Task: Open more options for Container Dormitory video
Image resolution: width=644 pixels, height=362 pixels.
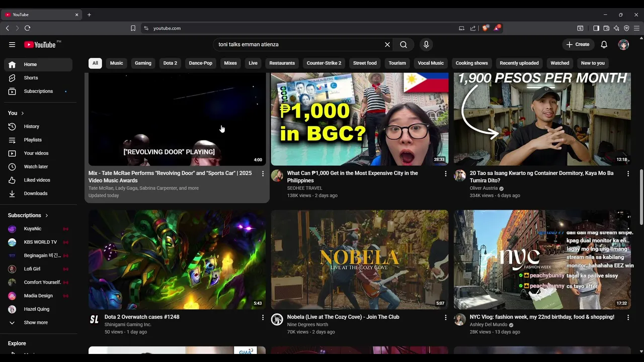Action: coord(628,173)
